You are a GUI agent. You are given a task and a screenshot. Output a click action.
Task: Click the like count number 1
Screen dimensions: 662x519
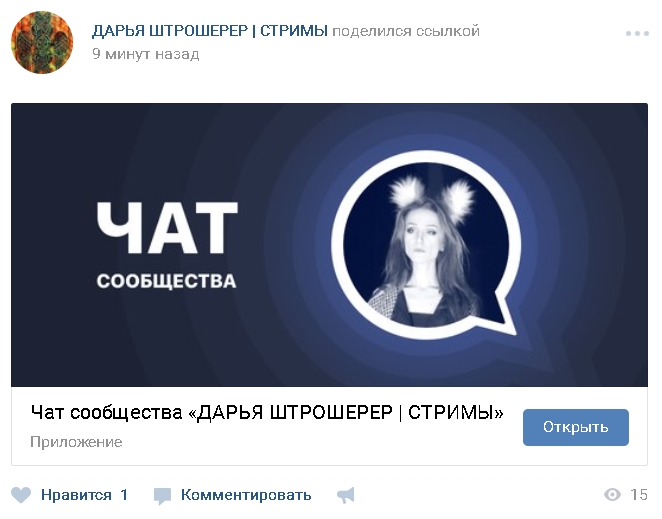point(124,495)
